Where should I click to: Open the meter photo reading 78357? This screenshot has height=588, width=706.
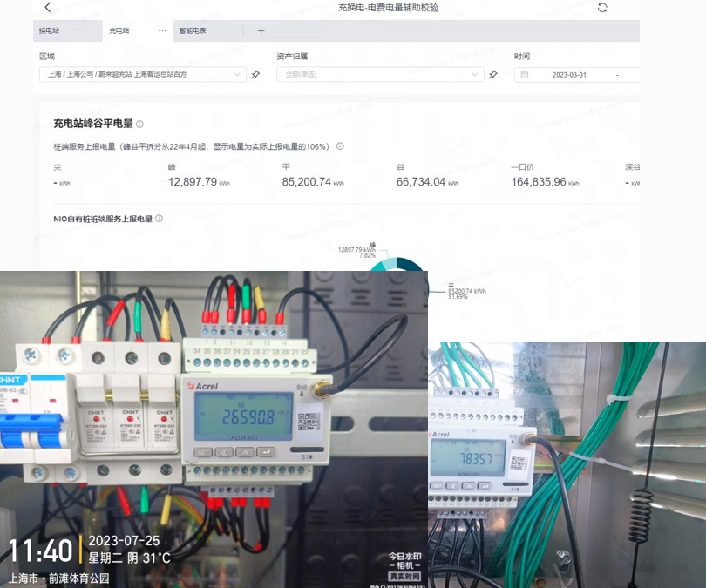[567, 465]
